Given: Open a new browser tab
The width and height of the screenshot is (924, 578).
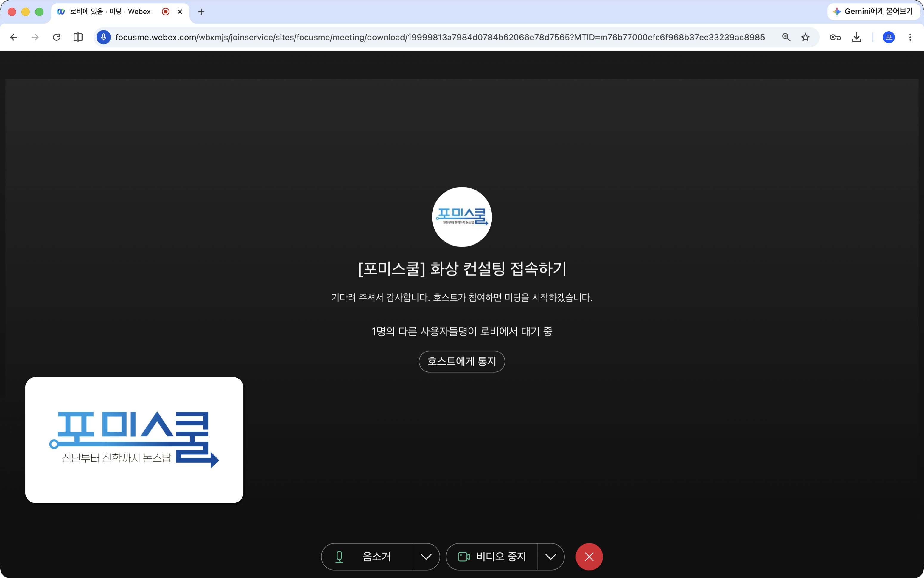Looking at the screenshot, I should pos(201,12).
